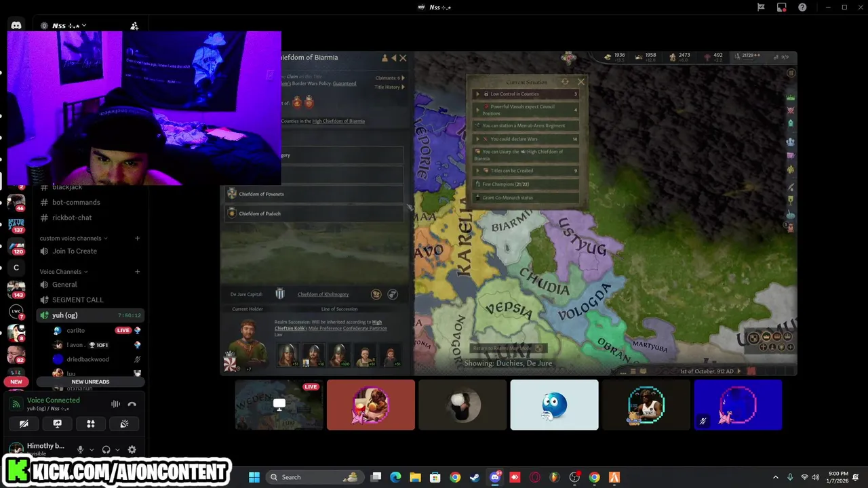Viewport: 868px width, 488px height.
Task: Select Chiefdom of Povenets row
Action: pyautogui.click(x=315, y=194)
